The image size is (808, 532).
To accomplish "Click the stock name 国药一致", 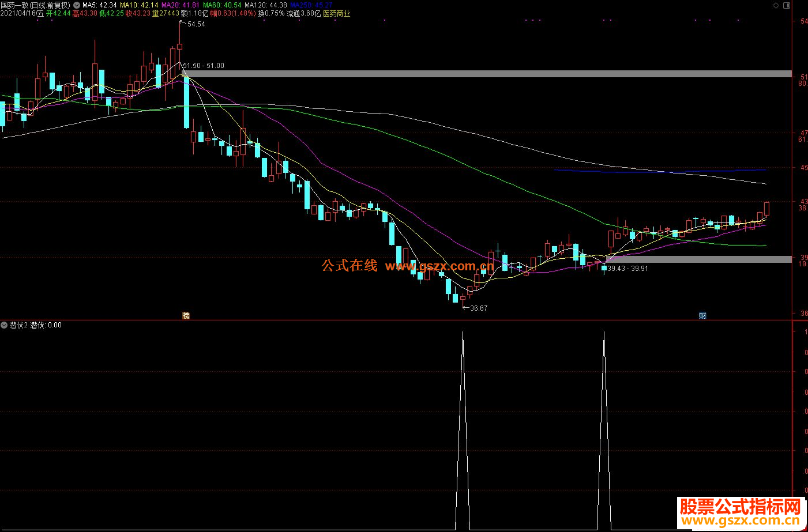I will coord(14,5).
